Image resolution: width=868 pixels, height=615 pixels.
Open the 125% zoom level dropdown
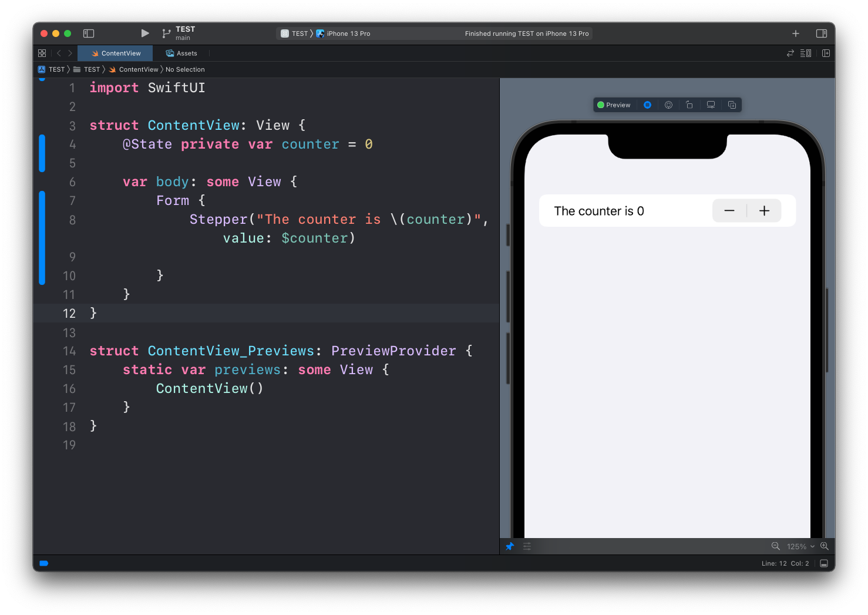[x=800, y=546]
